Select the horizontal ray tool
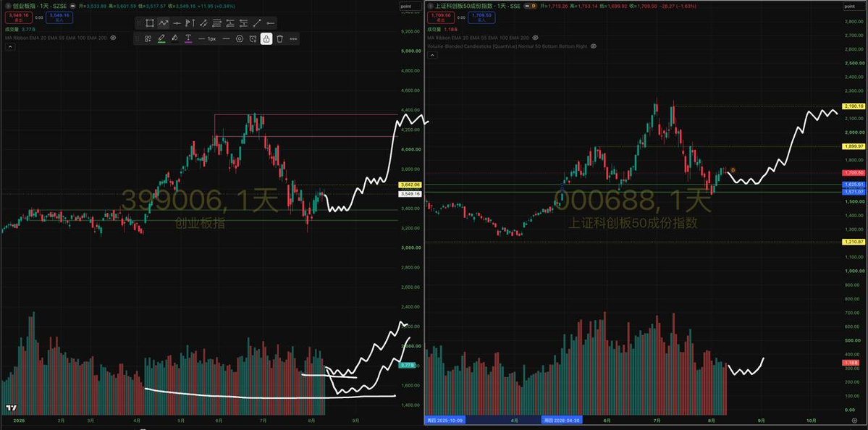The image size is (868, 430). pos(270,23)
